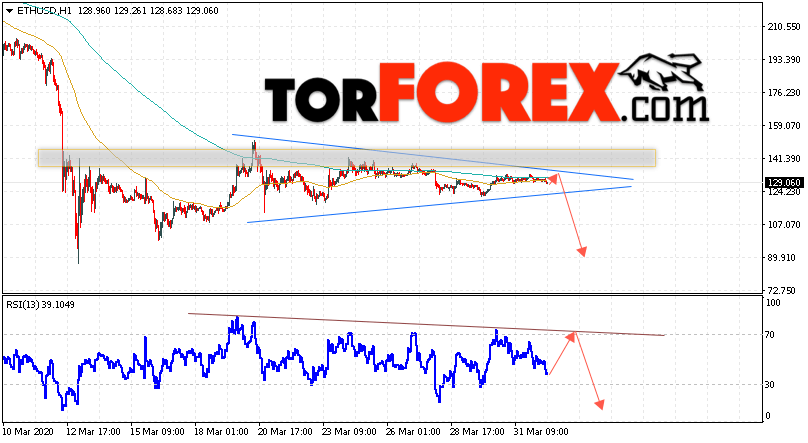Select the 20 Mar 17:00 time label

point(285,432)
